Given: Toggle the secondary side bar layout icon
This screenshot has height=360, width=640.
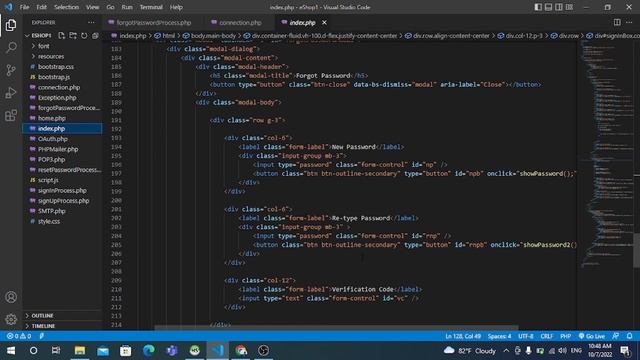Looking at the screenshot, I should [x=558, y=7].
